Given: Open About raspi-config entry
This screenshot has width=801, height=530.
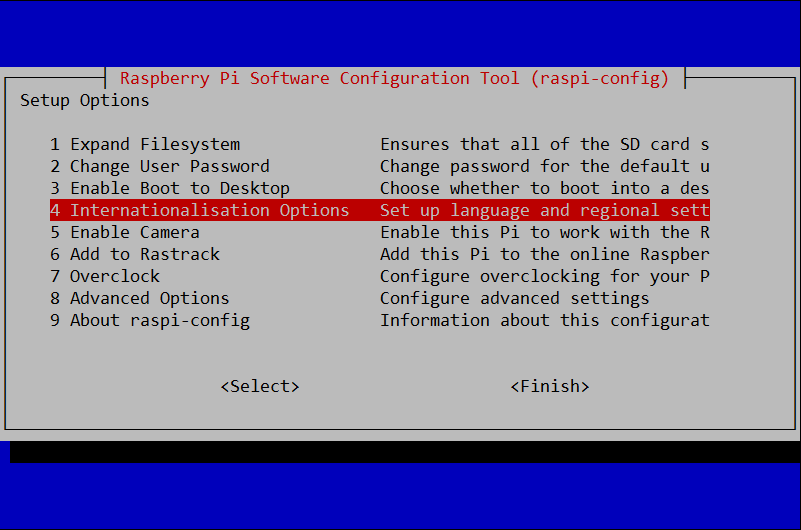Looking at the screenshot, I should click(150, 321).
